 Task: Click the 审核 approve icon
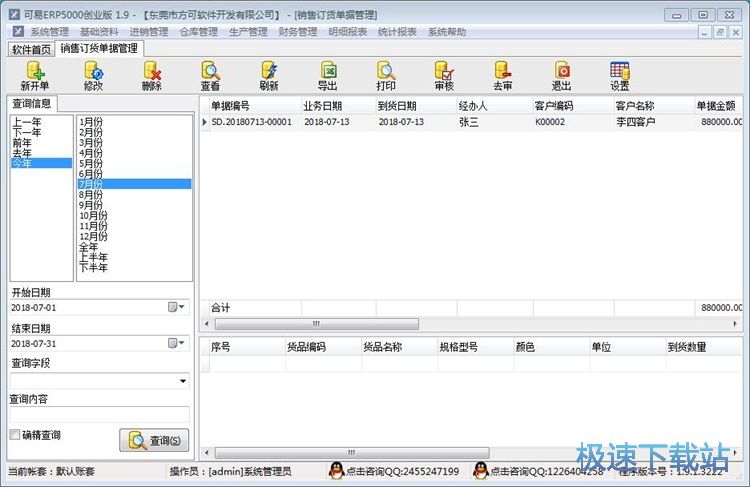[x=444, y=71]
